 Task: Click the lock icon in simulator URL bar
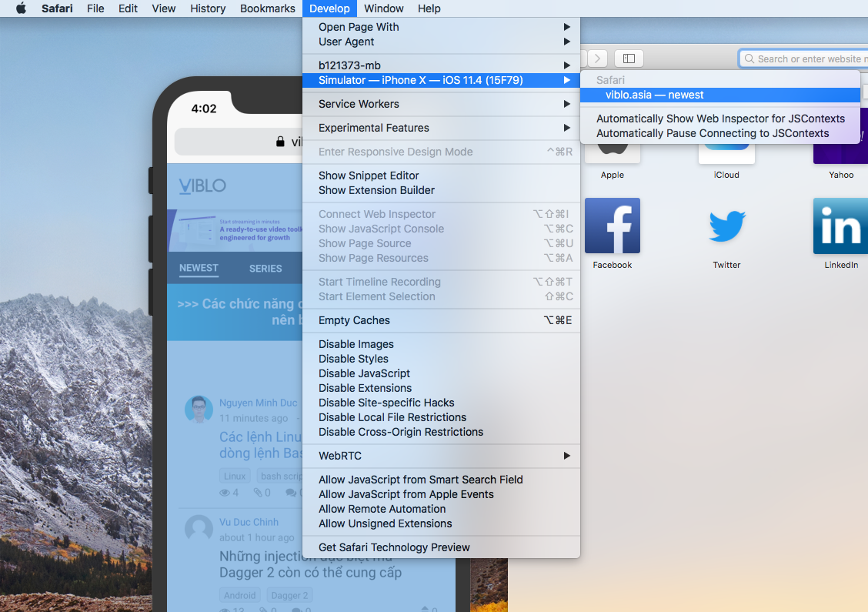pyautogui.click(x=280, y=142)
